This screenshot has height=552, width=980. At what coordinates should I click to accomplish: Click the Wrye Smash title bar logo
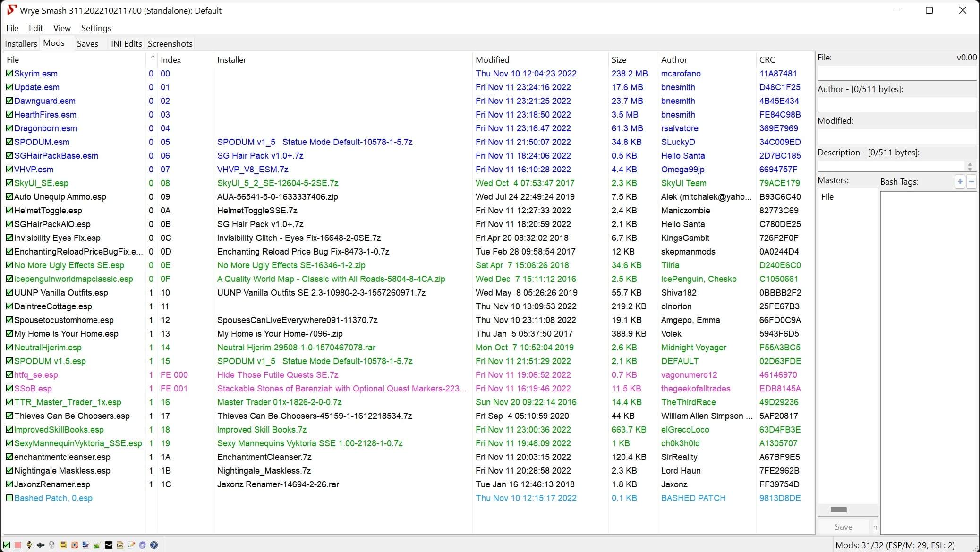12,10
